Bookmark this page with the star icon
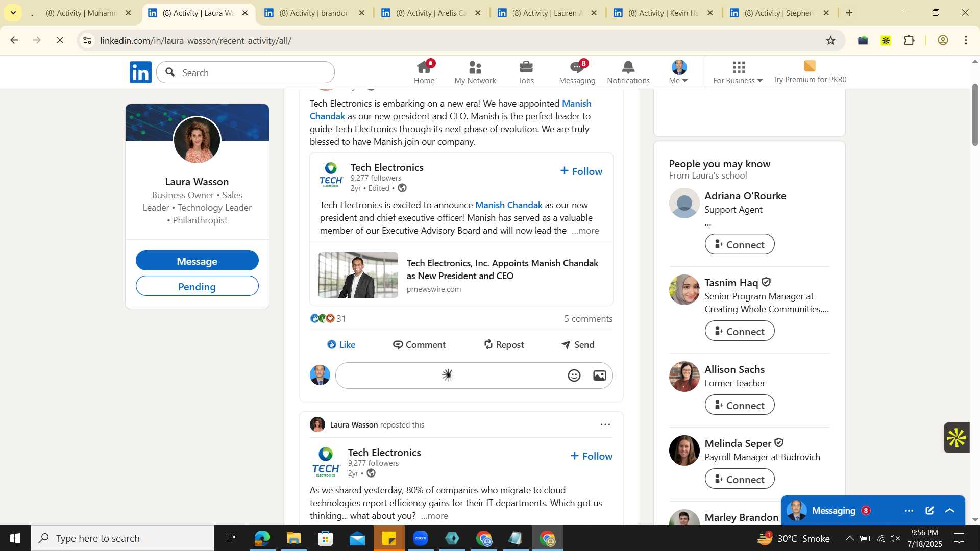Screen dimensions: 980x551 pos(830,40)
